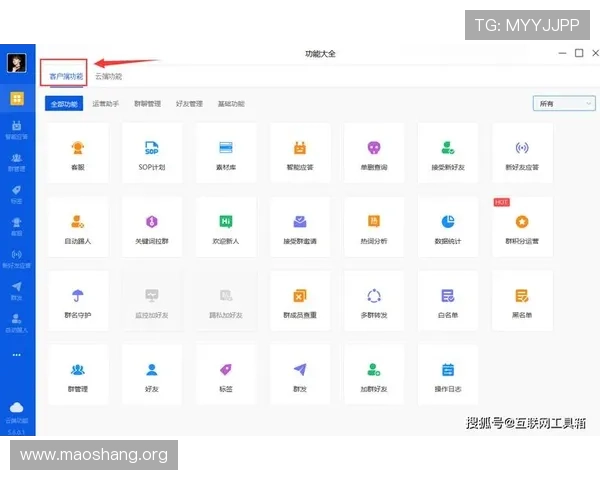Screen dimensions: 600x480
Task: Select the 运营助手 filter tab
Action: click(106, 104)
